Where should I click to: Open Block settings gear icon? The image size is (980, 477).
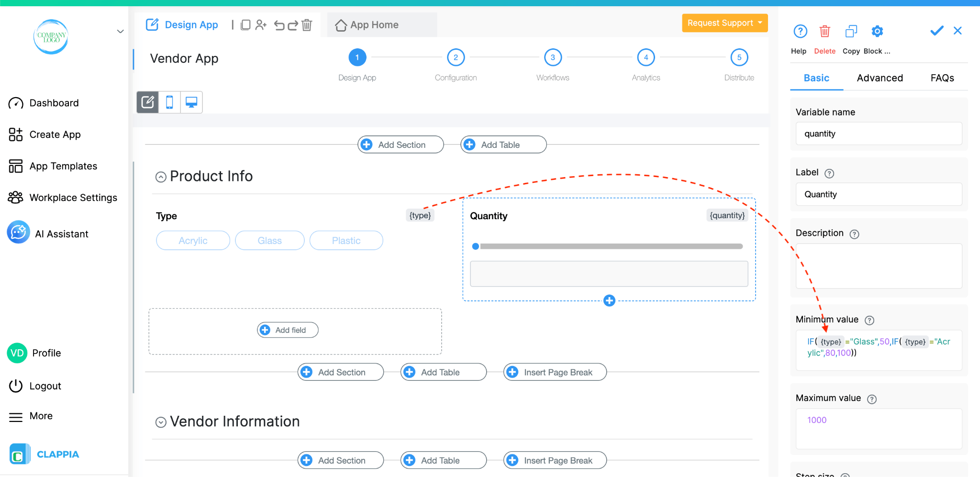tap(877, 31)
